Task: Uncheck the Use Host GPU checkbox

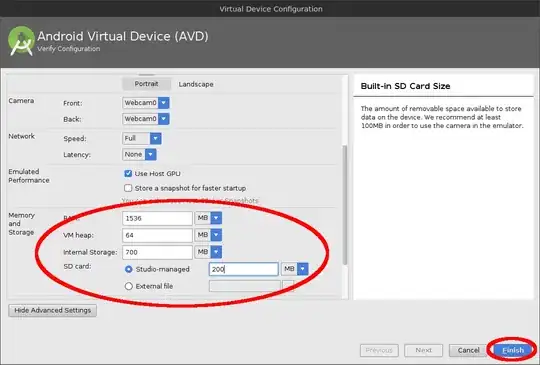Action: coord(128,174)
